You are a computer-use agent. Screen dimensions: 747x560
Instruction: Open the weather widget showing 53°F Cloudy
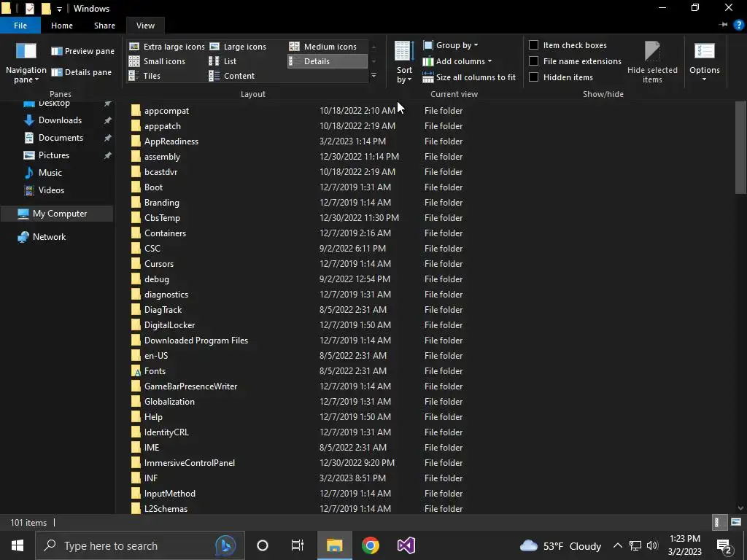561,545
